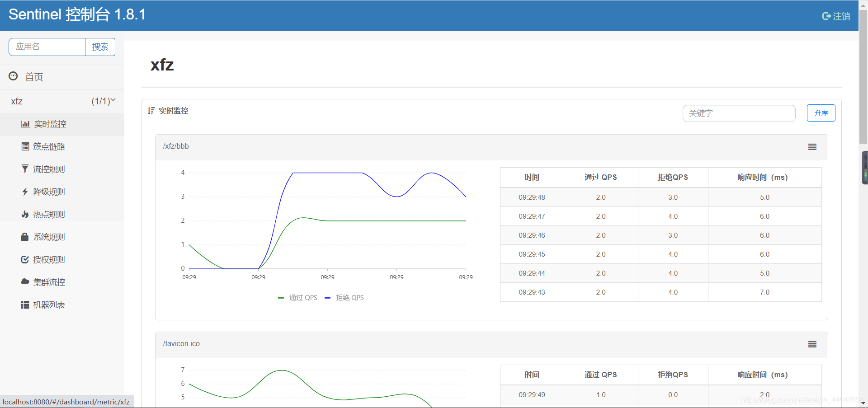Open the 授权规则 menu item

[x=62, y=260]
